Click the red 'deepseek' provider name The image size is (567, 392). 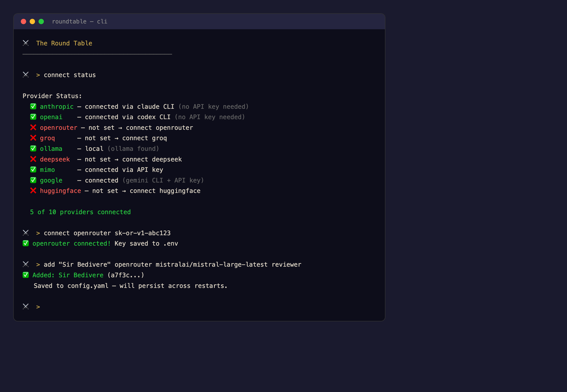[x=55, y=159]
